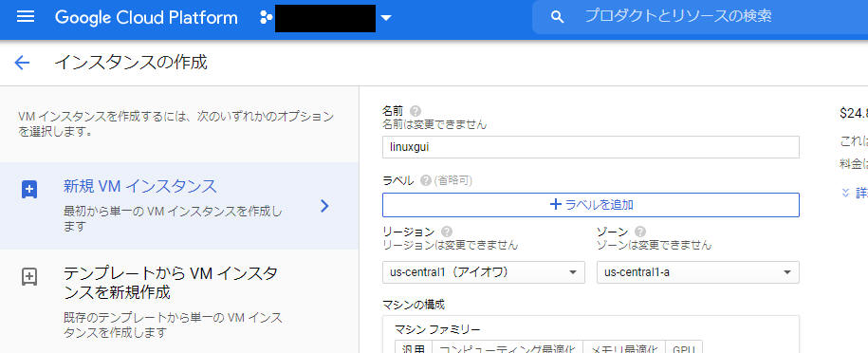Select 新規 VM インスタンス option

point(179,206)
